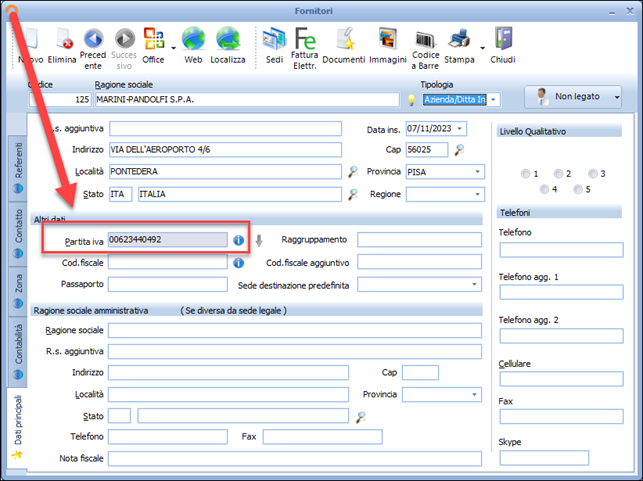This screenshot has height=481, width=643.
Task: Click the right-panel Fax input field
Action: point(561,417)
